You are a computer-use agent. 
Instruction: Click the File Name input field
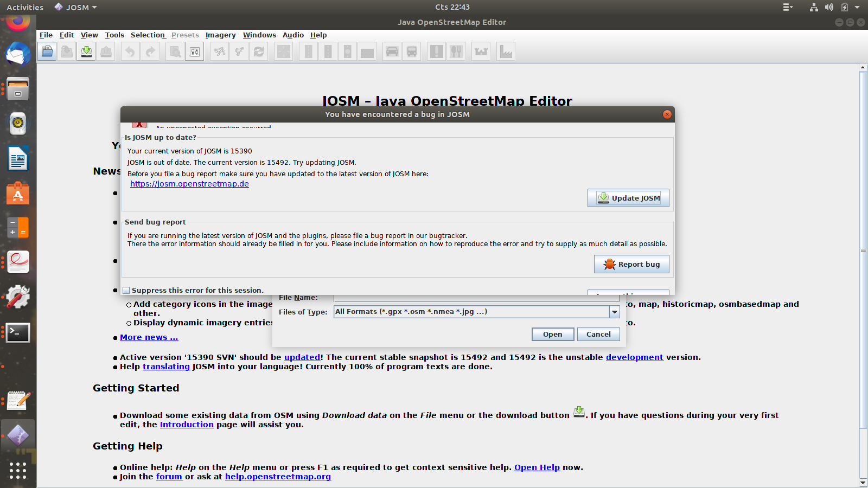pos(476,298)
